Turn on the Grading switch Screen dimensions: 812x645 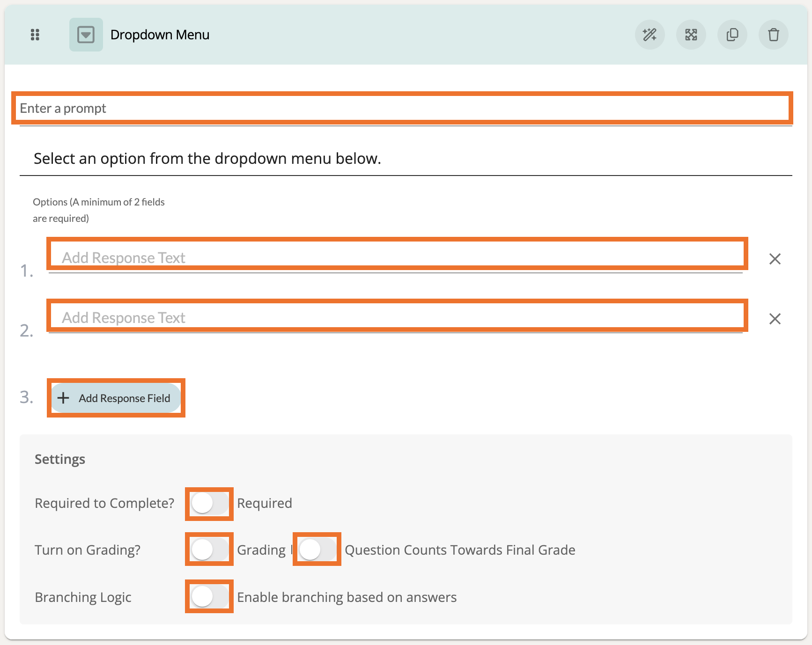(x=209, y=550)
